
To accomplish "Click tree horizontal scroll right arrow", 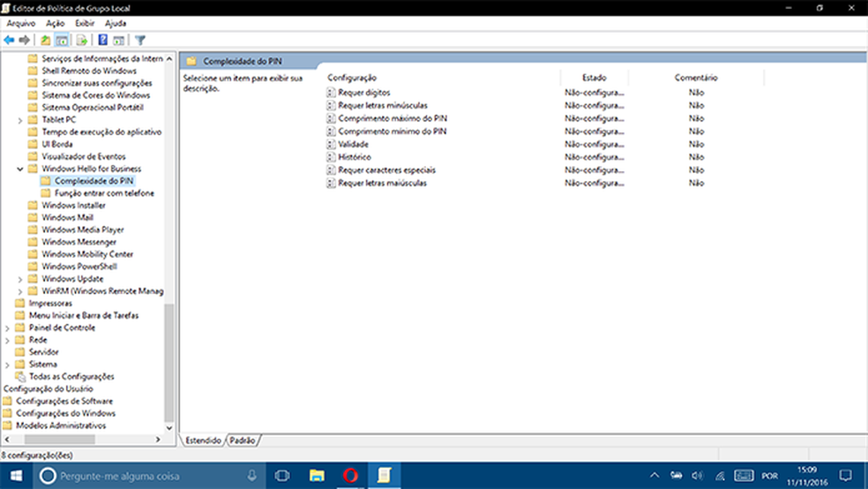I will (158, 440).
